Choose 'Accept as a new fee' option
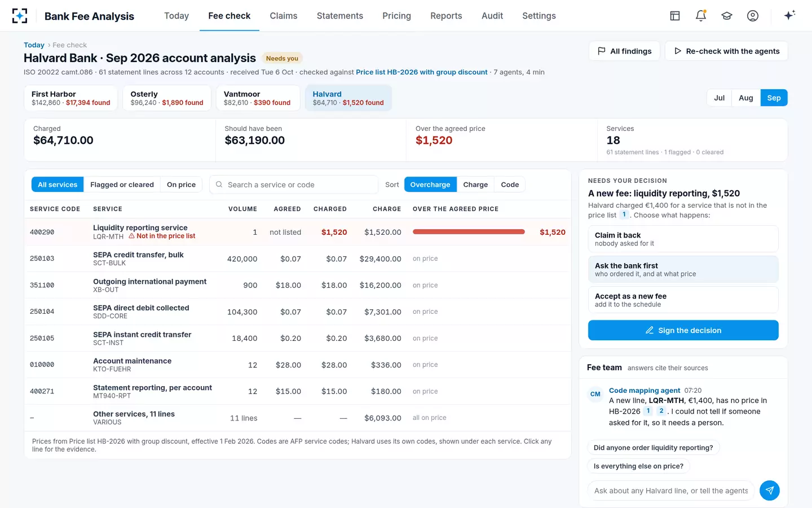Screen dimensions: 812x508 click(x=683, y=300)
